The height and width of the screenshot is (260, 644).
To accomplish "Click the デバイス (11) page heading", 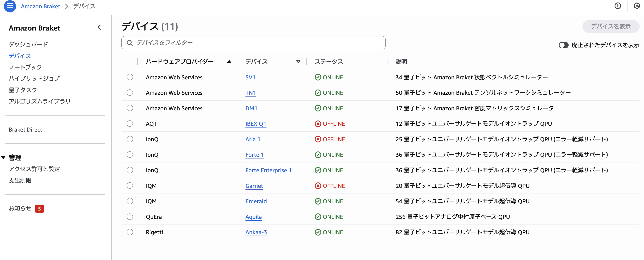I will [x=149, y=26].
